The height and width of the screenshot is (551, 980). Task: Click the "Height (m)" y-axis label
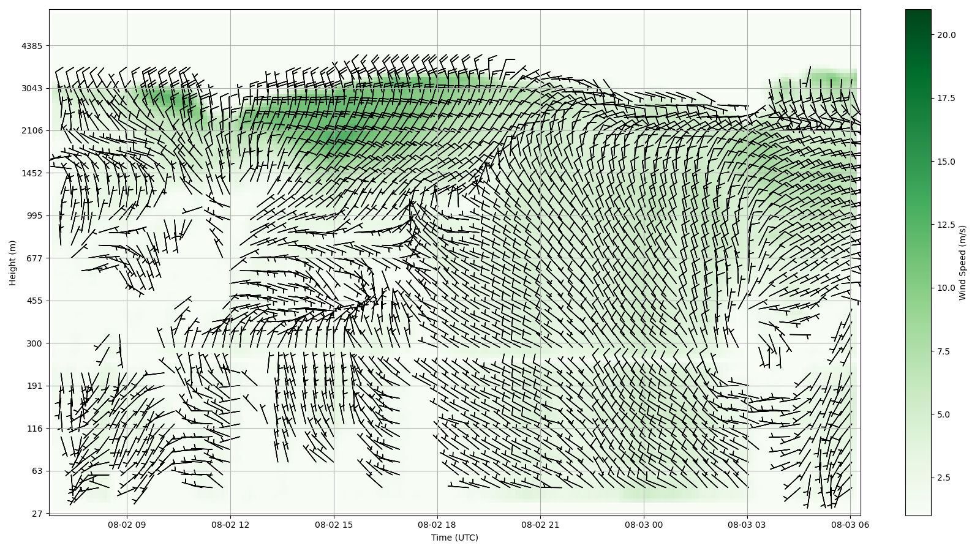click(x=12, y=263)
